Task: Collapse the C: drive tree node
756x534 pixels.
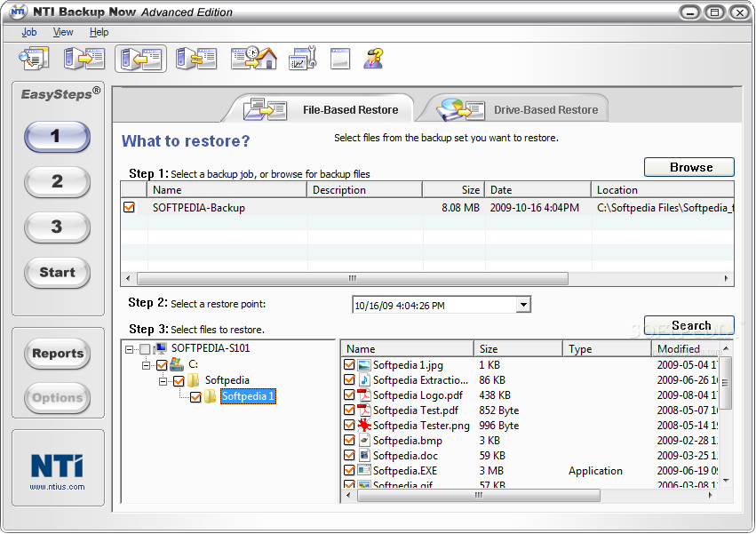Action: coord(146,365)
